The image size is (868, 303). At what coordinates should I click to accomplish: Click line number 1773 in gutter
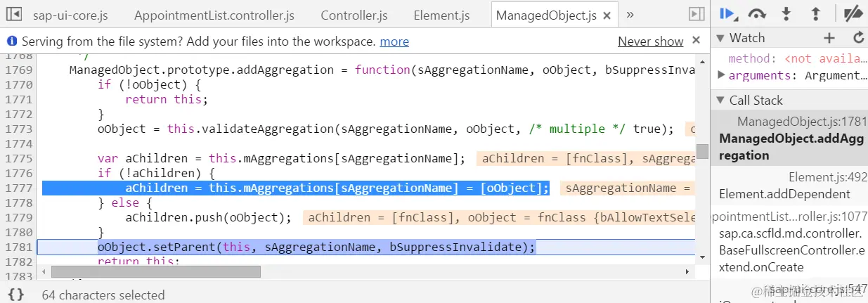(x=18, y=129)
